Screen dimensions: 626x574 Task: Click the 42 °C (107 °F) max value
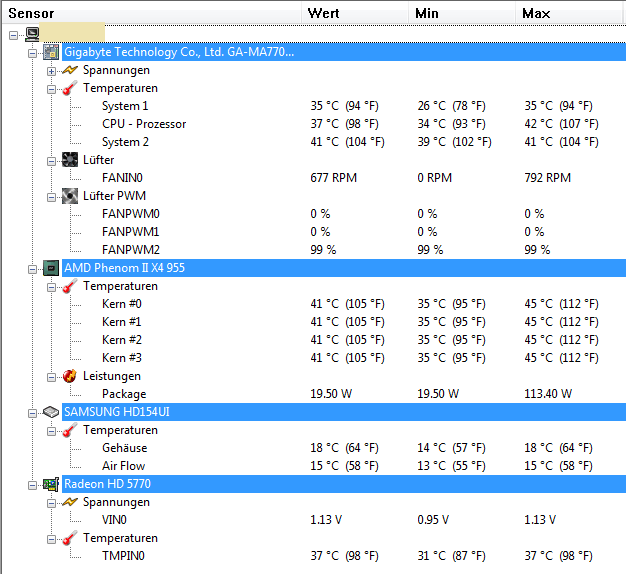click(561, 124)
